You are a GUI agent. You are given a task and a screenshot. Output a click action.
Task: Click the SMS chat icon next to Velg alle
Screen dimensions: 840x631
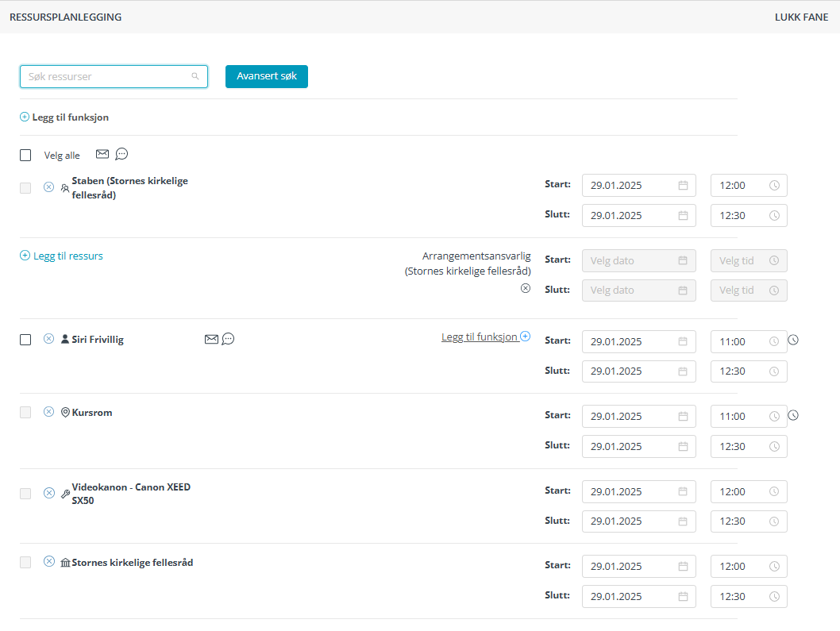[121, 154]
